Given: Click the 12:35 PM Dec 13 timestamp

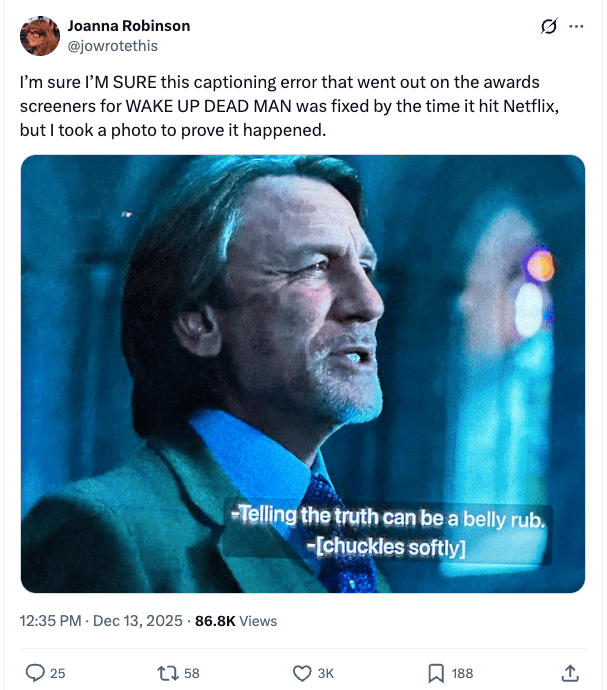Looking at the screenshot, I should tap(101, 621).
